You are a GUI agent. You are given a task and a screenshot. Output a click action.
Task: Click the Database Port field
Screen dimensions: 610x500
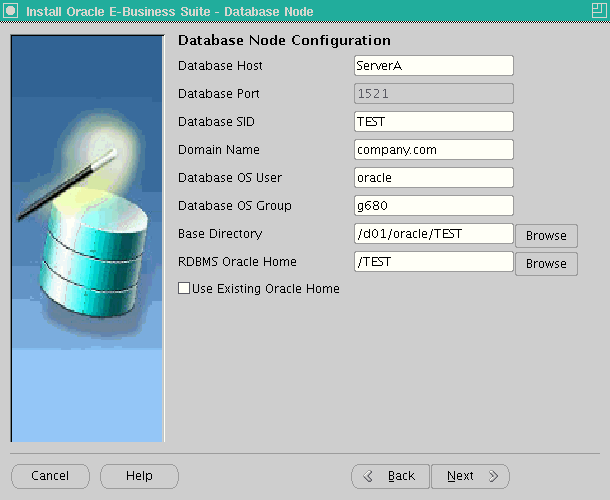click(434, 93)
